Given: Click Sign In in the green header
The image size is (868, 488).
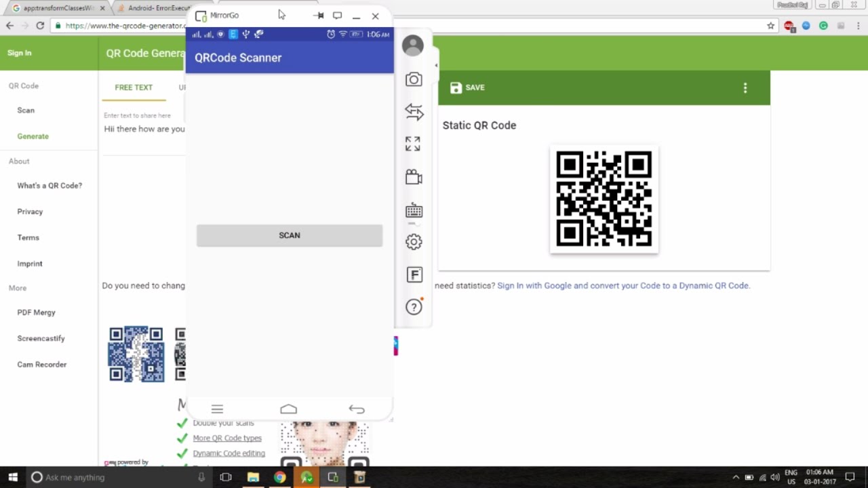Looking at the screenshot, I should click(20, 53).
